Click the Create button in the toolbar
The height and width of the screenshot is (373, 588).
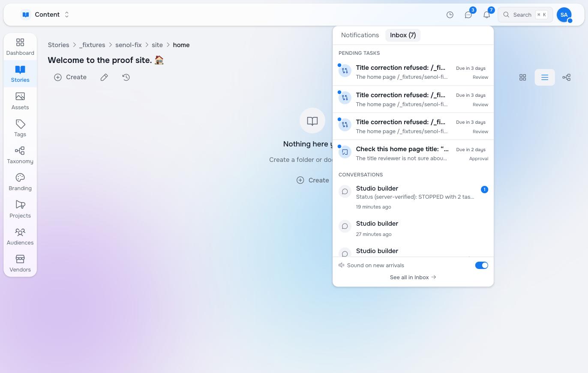point(70,77)
